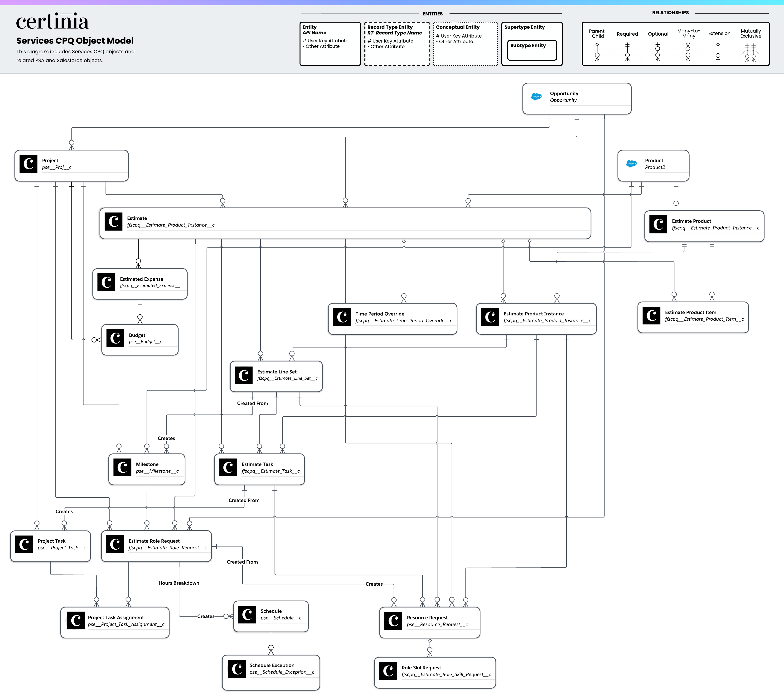Click the Parent-Child relationship symbol in legend
Screen dimensions: 784x700
[x=597, y=52]
